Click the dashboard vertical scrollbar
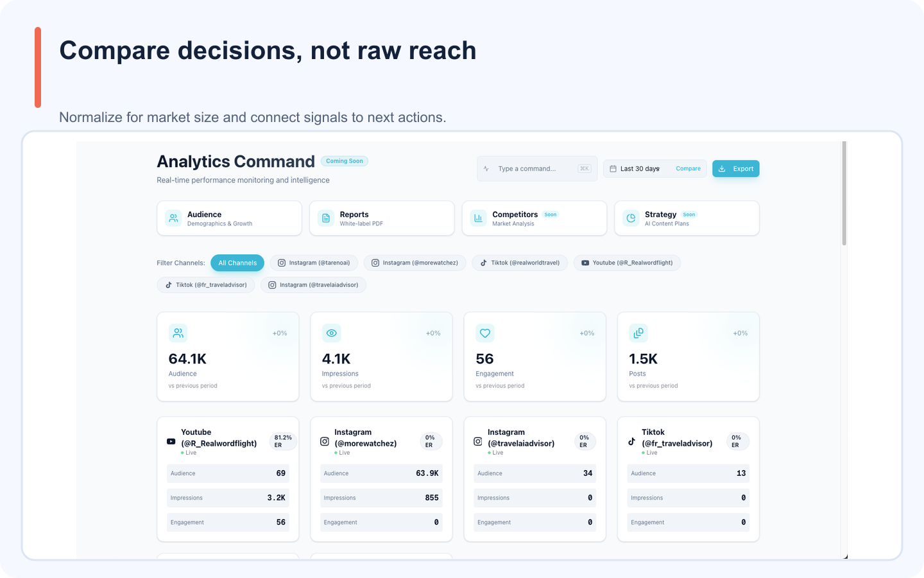This screenshot has height=578, width=924. coord(844,193)
